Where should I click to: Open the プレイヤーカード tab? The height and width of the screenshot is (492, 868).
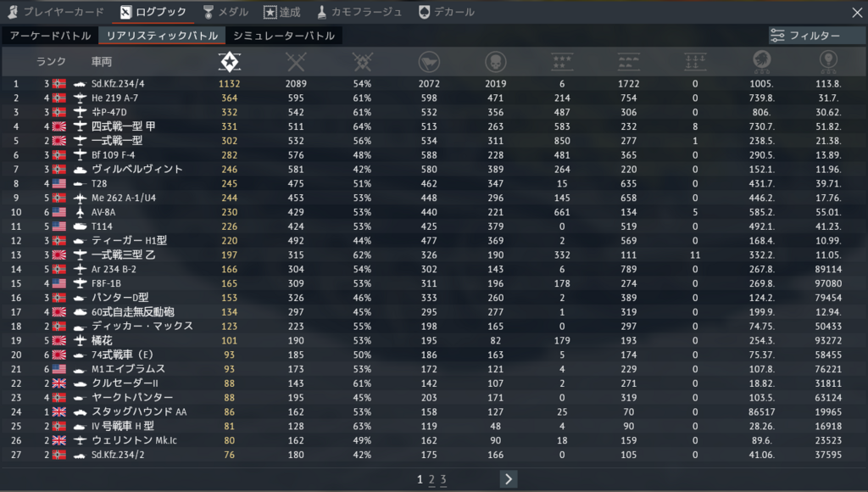(55, 12)
